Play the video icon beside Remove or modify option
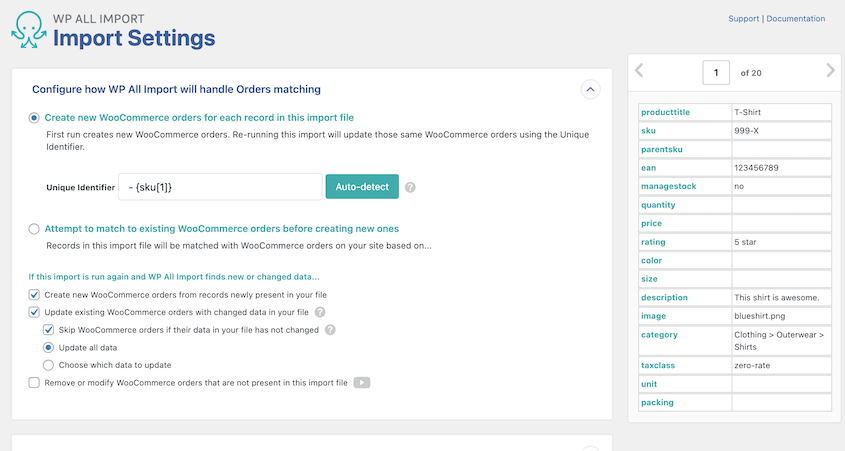Screen dimensions: 845x451 (362, 382)
